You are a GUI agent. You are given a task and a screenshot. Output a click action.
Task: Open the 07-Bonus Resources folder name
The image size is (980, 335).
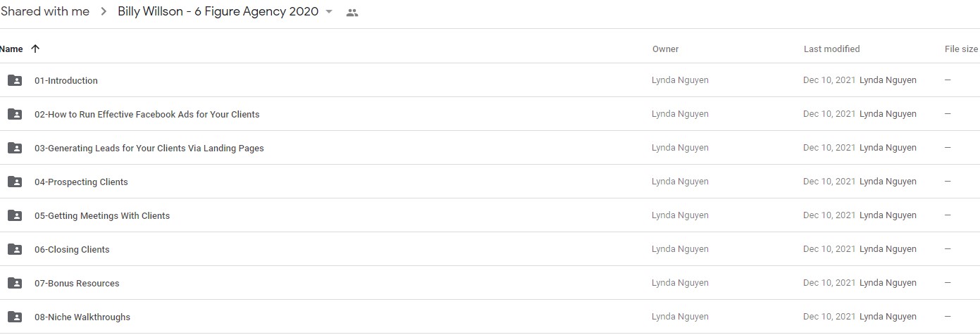tap(77, 284)
